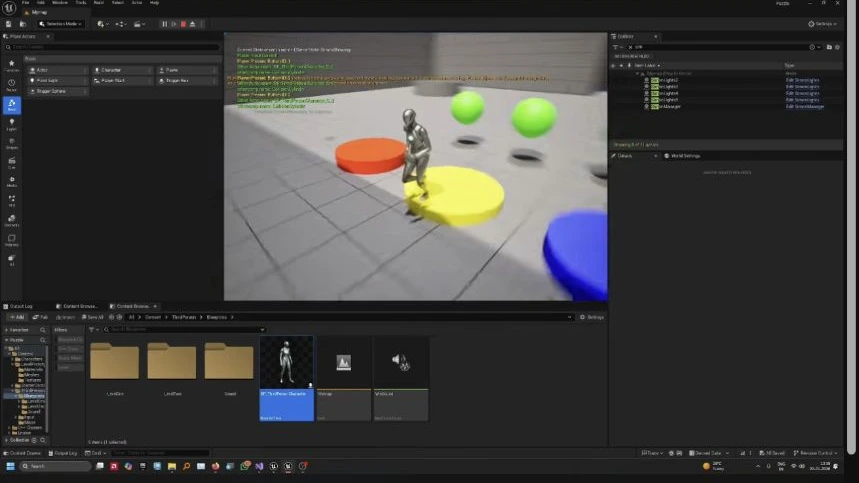859x483 pixels.
Task: Choose the Pawn item in Place Actors
Action: (x=187, y=70)
